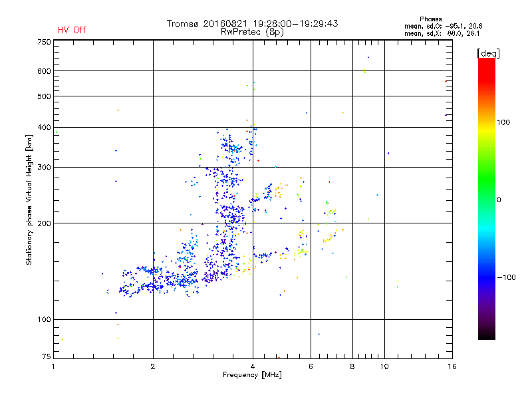Click the x-axis '10' tick label
The width and height of the screenshot is (532, 399).
384,366
